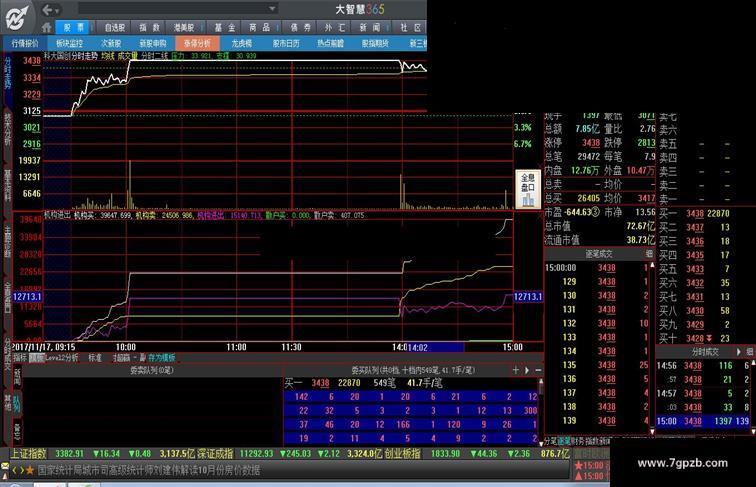Click 14:02 time marker on time axis
Screen dimensions: 756x487
click(x=418, y=347)
